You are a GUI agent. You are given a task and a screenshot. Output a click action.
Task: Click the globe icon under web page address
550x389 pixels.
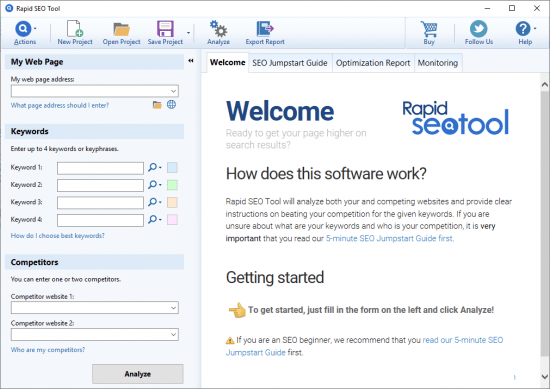point(171,105)
